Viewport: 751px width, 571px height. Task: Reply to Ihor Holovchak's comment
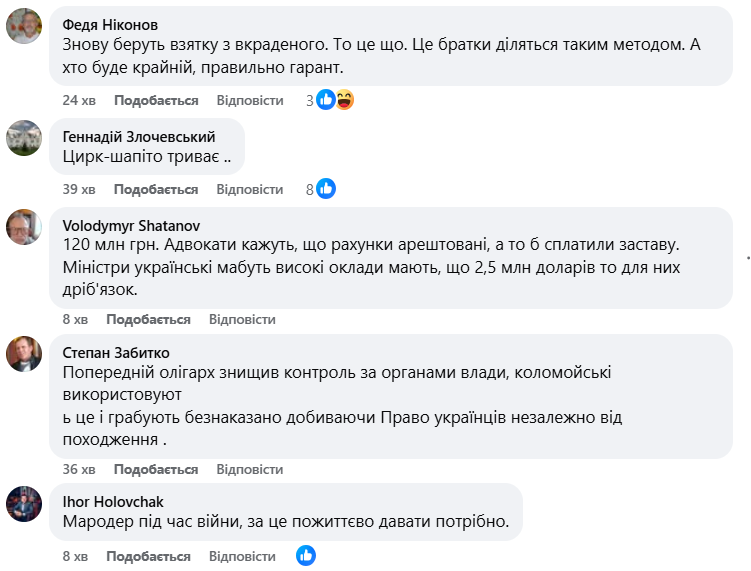coord(242,556)
